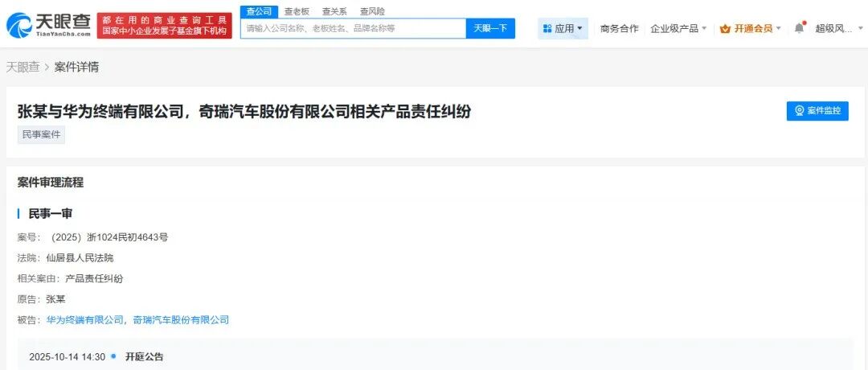
Task: Select the 查关系 search tab
Action: click(334, 11)
